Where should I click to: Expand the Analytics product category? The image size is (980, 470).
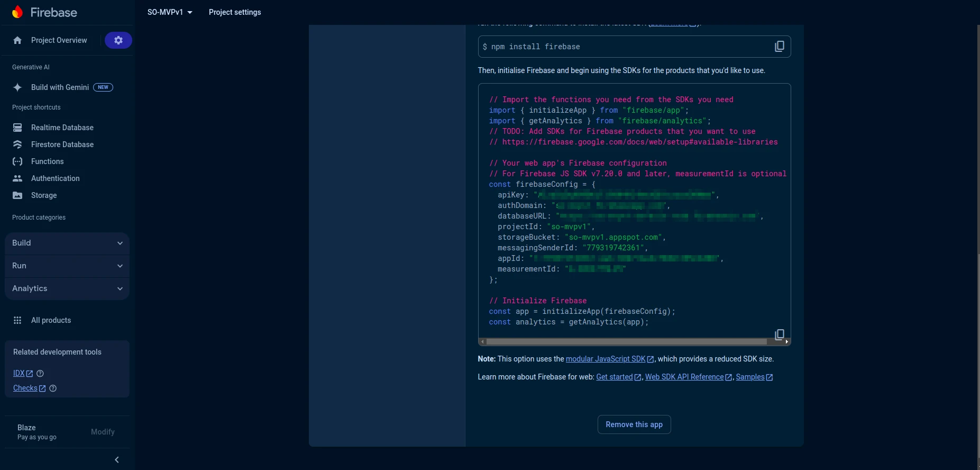pyautogui.click(x=67, y=288)
